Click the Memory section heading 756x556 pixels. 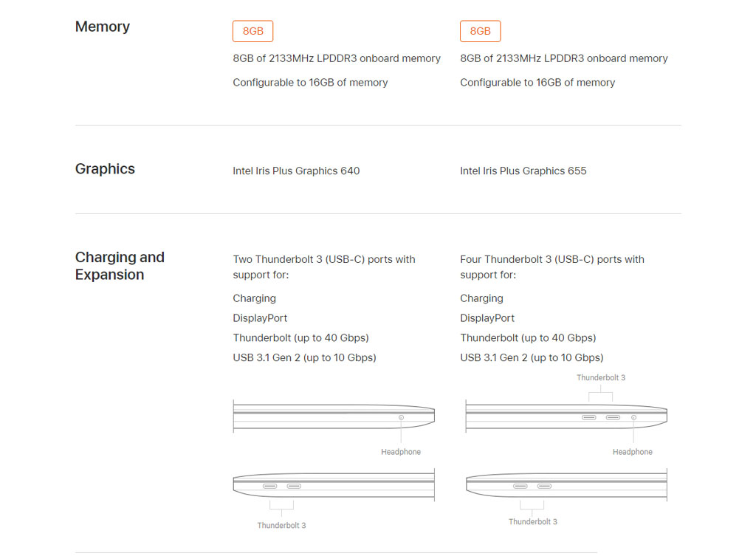click(x=102, y=27)
